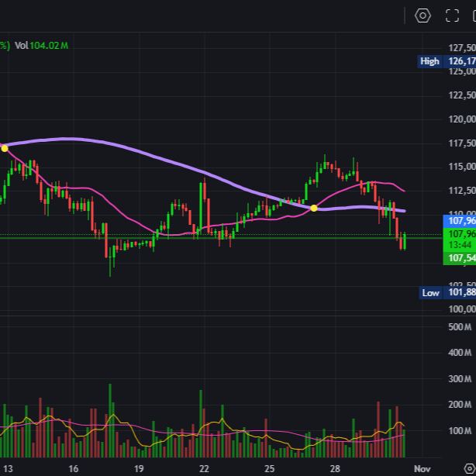Select the last green candlestick on the chart

(405, 241)
